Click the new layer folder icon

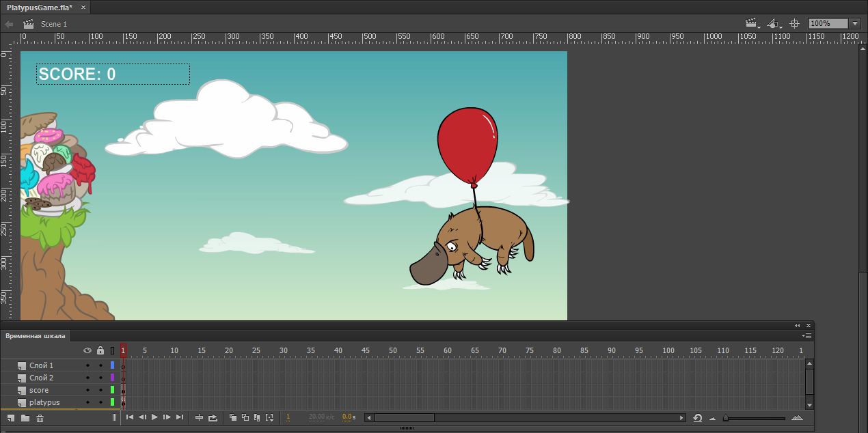tap(25, 418)
